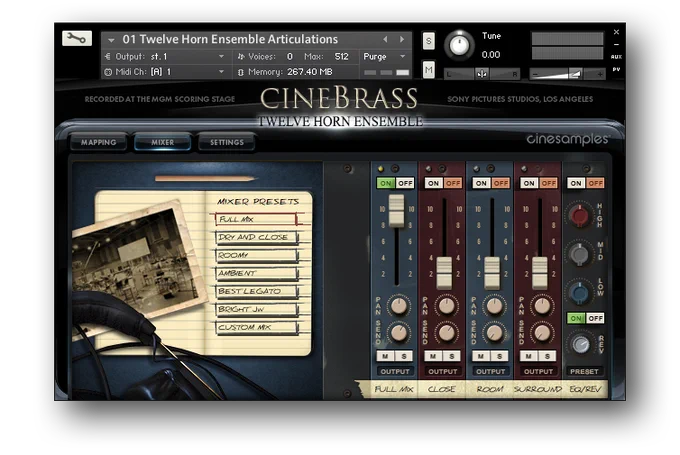Switch Full Mix channel OFF
Screen dimensions: 680x455
pos(405,183)
